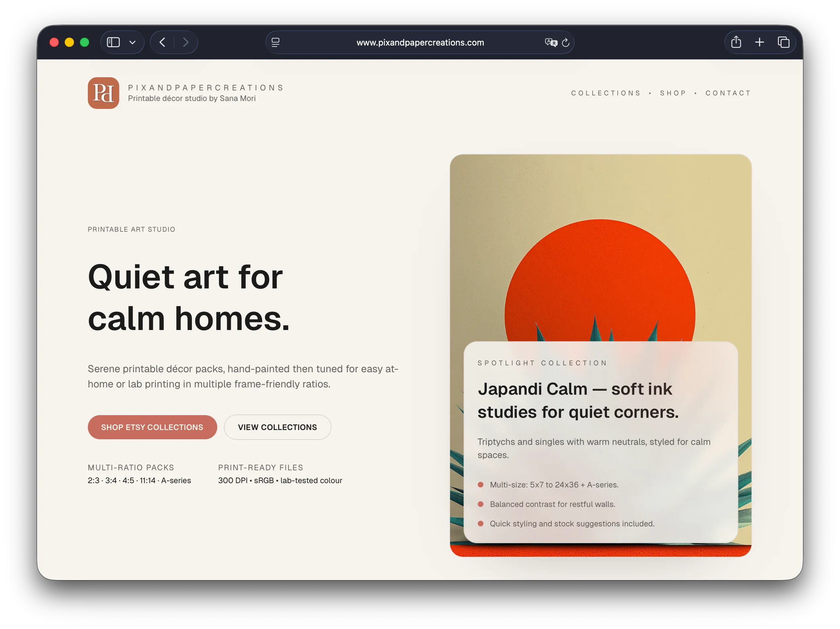Open the Collections nav menu item
840x629 pixels.
606,93
